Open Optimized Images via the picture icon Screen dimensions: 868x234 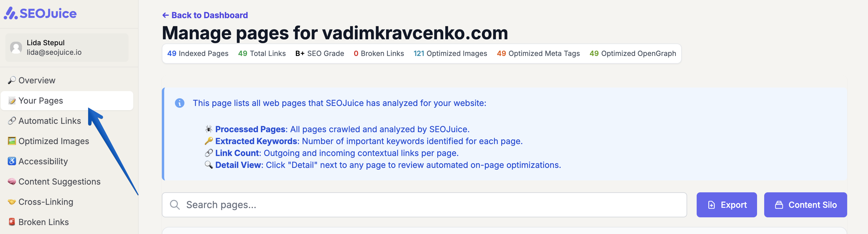(x=12, y=141)
